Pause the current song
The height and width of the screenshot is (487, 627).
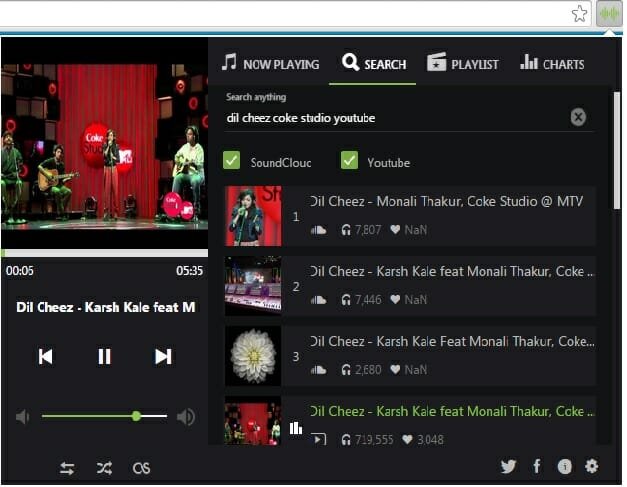coord(104,356)
